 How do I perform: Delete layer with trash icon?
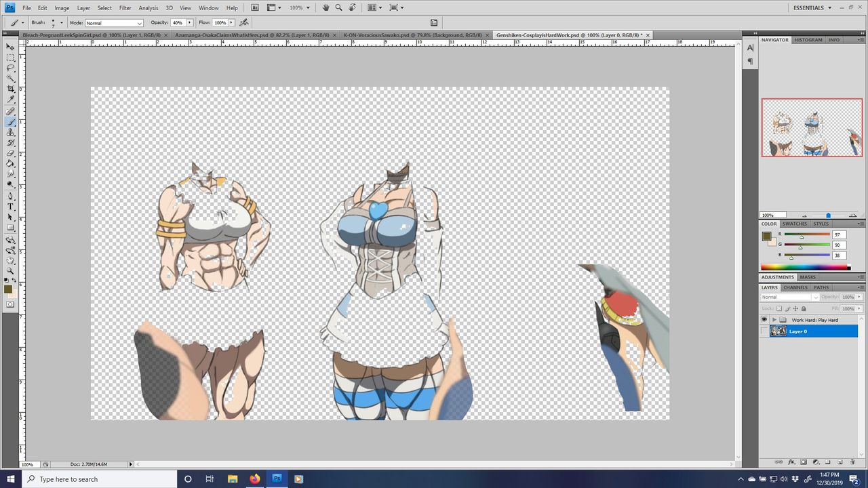[852, 462]
